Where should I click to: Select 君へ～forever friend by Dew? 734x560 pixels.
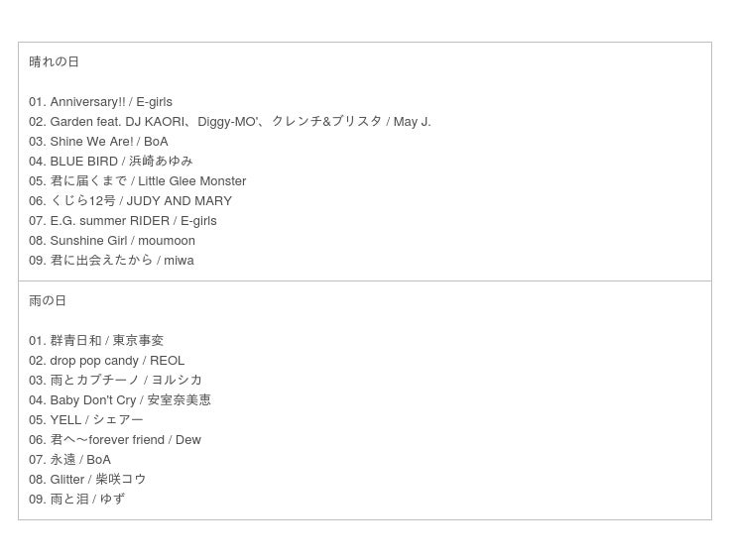tap(115, 439)
